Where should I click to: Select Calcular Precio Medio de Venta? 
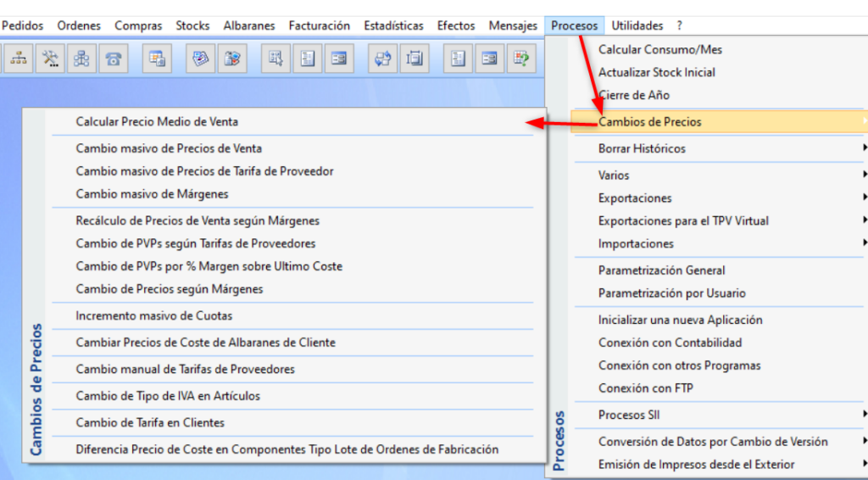157,121
